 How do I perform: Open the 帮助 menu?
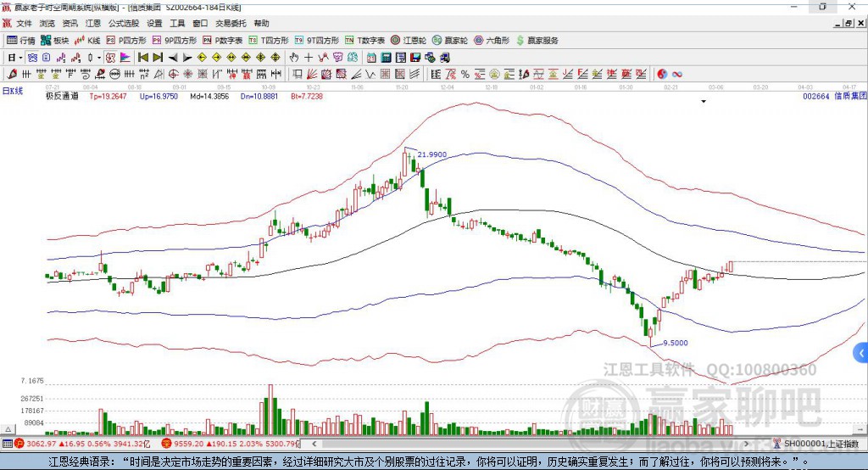coord(261,23)
